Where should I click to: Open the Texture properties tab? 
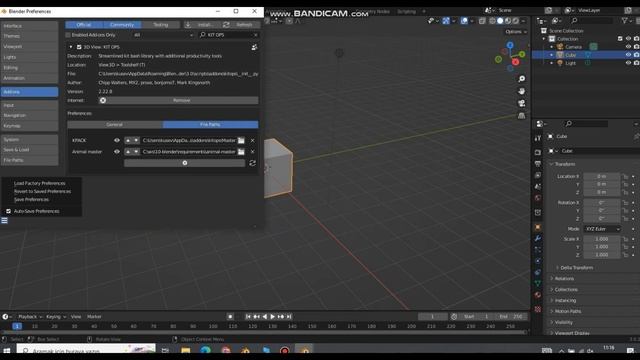pos(538,309)
